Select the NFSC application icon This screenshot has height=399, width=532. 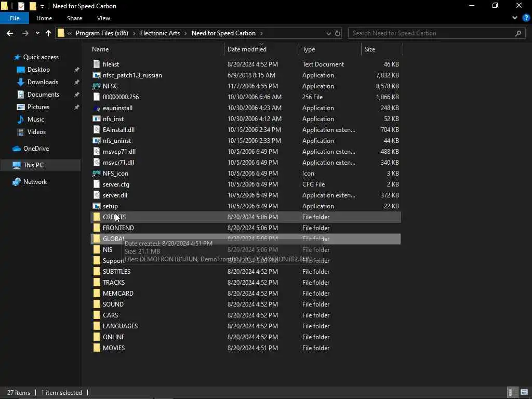(x=97, y=86)
